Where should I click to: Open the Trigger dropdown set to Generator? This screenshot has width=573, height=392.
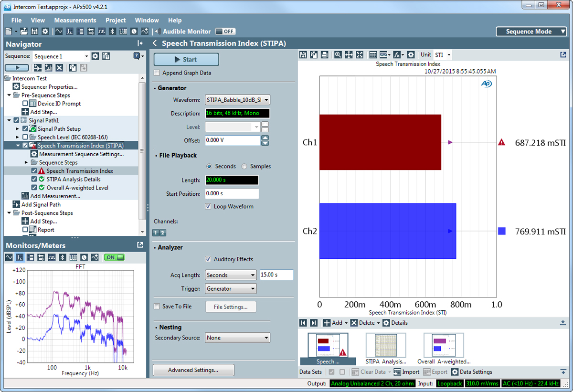(x=231, y=289)
